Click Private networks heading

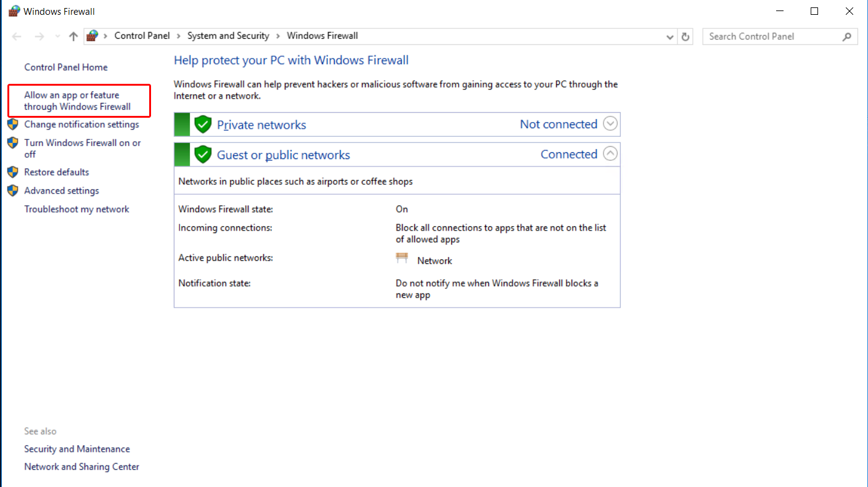point(261,125)
